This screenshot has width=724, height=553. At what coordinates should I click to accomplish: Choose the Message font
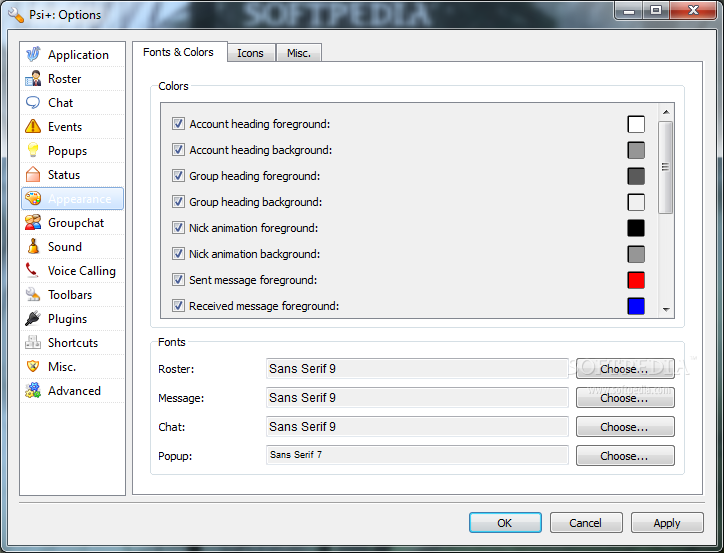pos(625,397)
